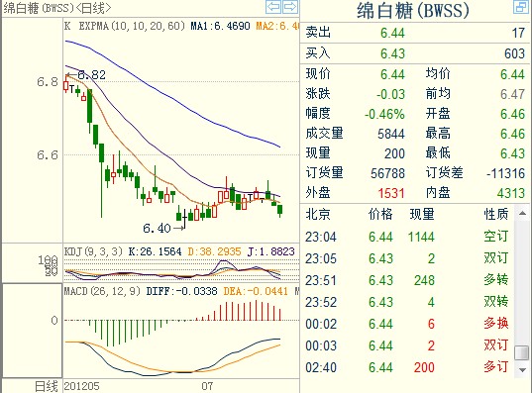Click the chart title 绵白糖(BWSS)<日线>
This screenshot has height=393, width=532.
(57, 8)
